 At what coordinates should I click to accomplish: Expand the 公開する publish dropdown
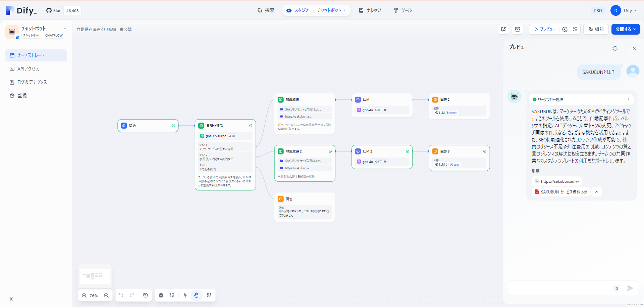tap(626, 29)
